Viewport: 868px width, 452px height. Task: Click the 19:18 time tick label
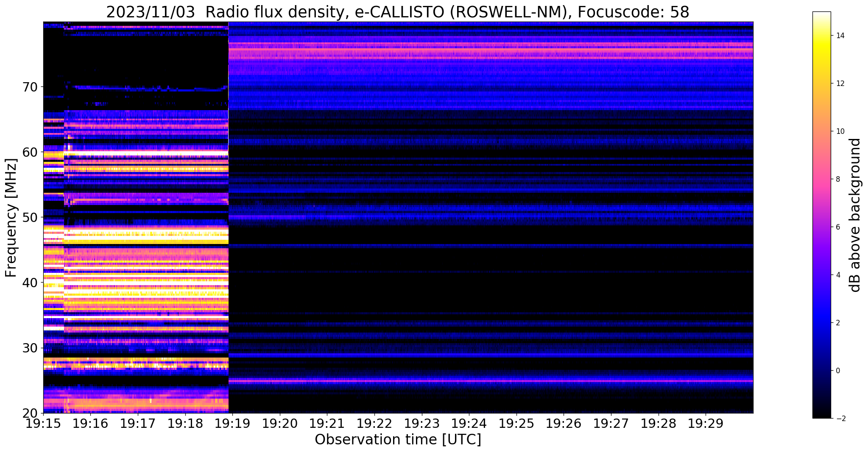point(185,424)
